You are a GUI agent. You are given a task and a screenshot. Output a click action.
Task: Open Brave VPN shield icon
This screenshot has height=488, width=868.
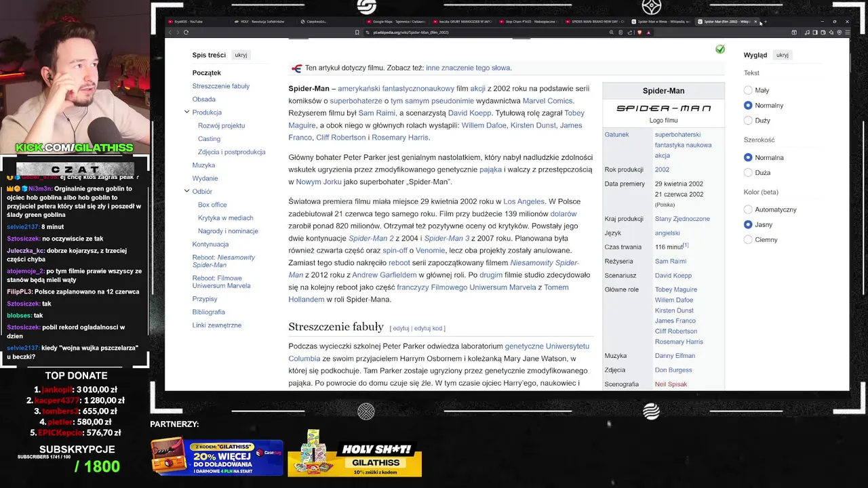pyautogui.click(x=840, y=32)
